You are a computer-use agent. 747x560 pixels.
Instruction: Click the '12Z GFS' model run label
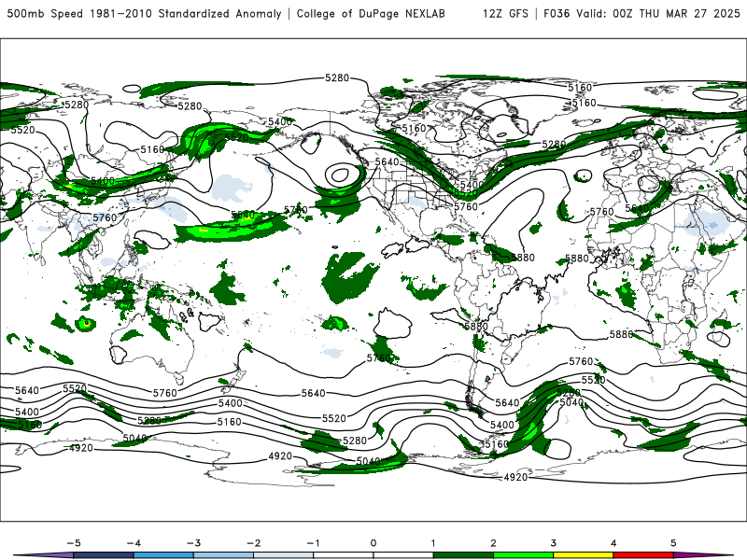click(505, 13)
